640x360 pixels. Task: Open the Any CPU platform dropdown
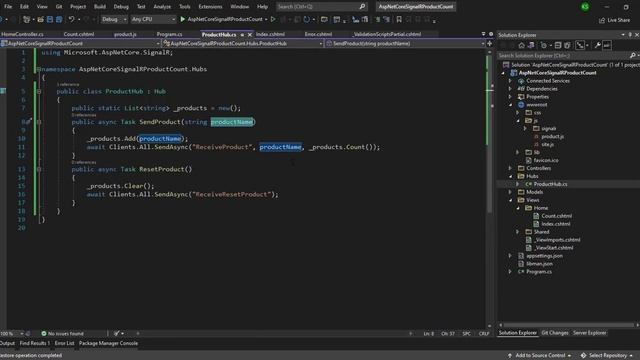coord(153,19)
